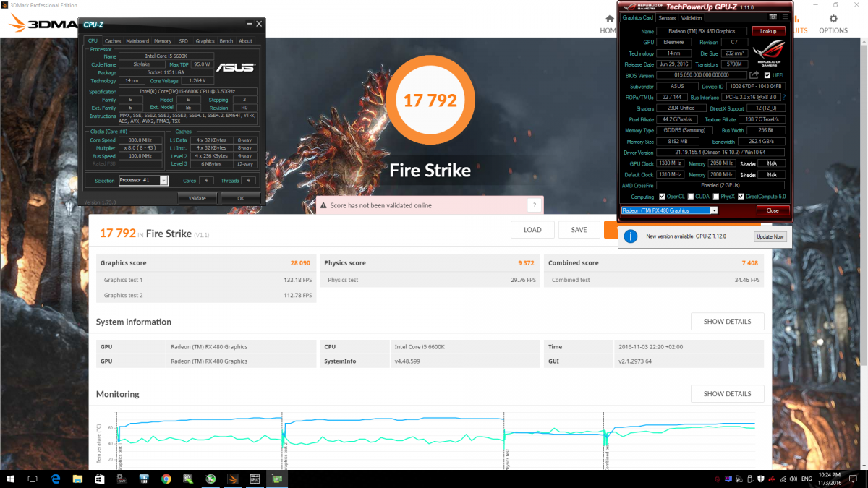Switch to 3DMark via its orange taskbar icon
Viewport: 868px width, 488px height.
[232, 479]
